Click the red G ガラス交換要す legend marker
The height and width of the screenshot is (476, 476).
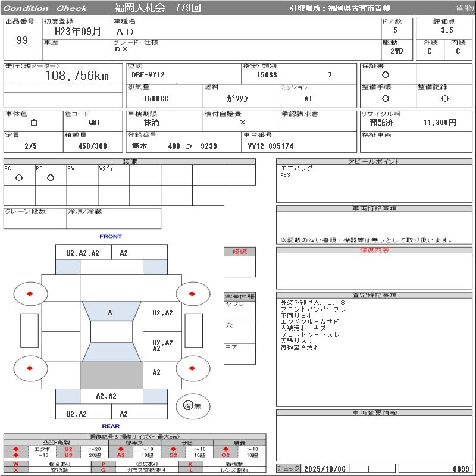coord(103,470)
